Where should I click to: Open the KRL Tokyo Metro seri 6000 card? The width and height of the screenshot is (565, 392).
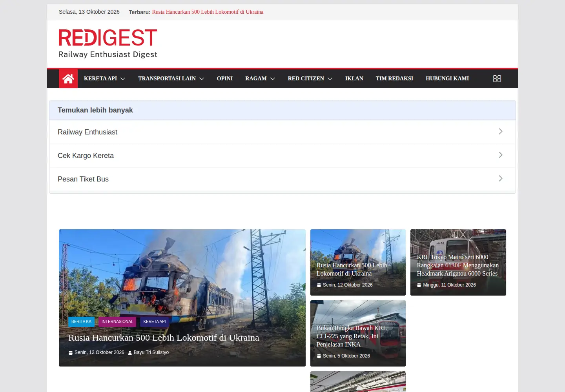[458, 262]
